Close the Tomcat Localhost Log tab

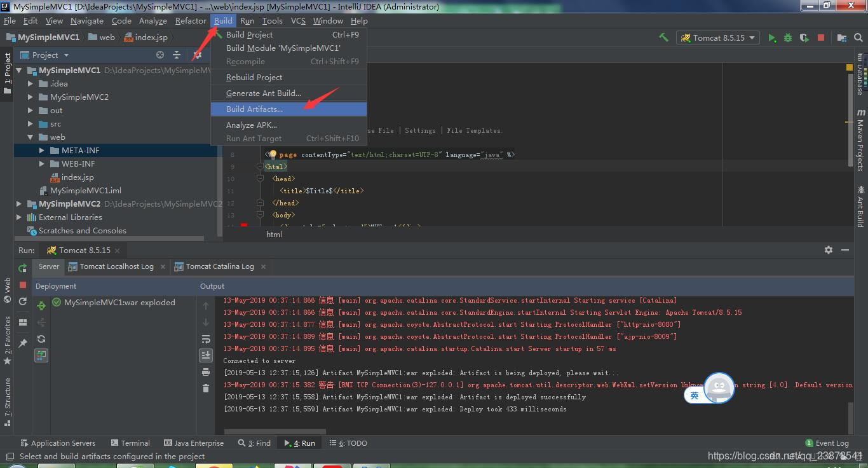tap(163, 266)
